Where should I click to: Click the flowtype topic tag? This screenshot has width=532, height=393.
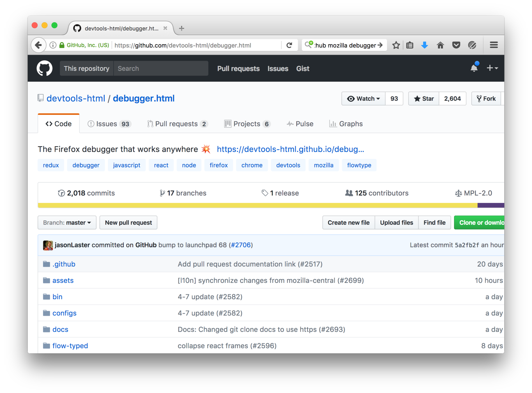pyautogui.click(x=359, y=165)
